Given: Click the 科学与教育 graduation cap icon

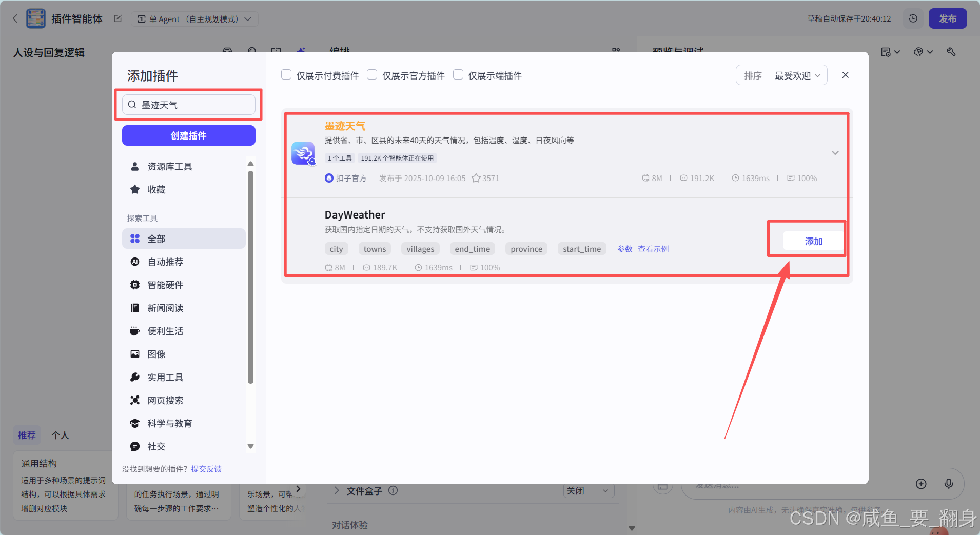Looking at the screenshot, I should pos(135,423).
